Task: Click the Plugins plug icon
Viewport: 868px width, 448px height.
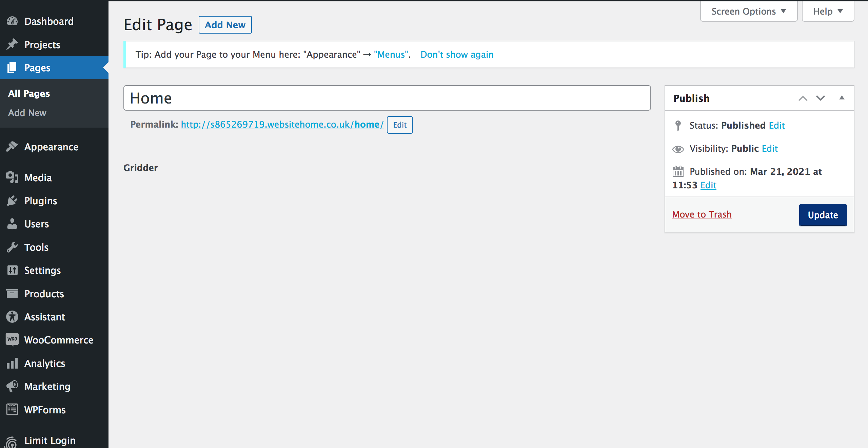Action: click(12, 201)
